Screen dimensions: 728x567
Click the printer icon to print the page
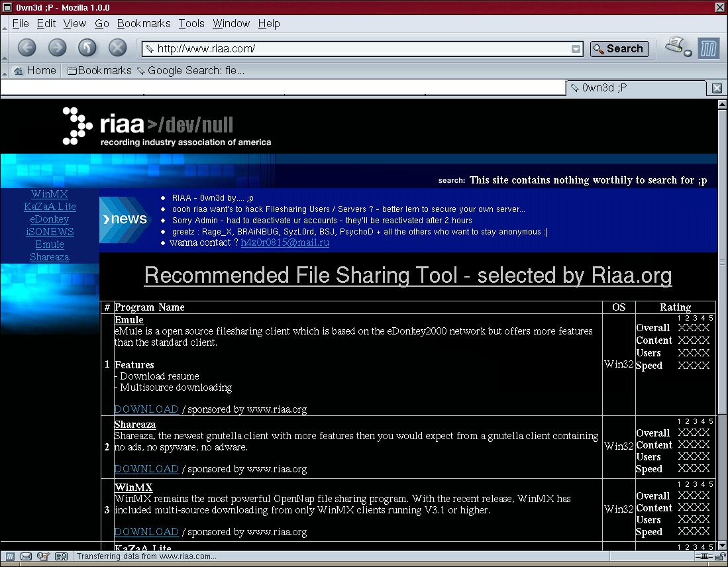[674, 46]
